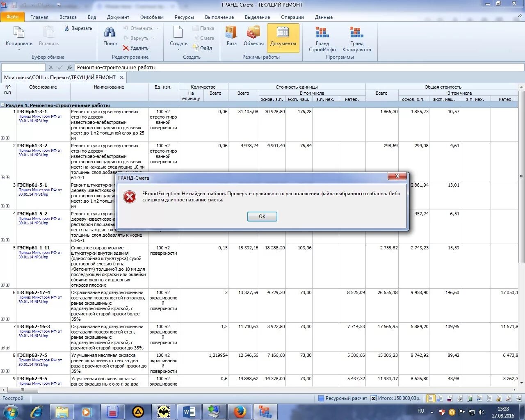The height and width of the screenshot is (420, 525).
Task: Toggle the rightmost ruler status bar icon
Action: pos(519,398)
